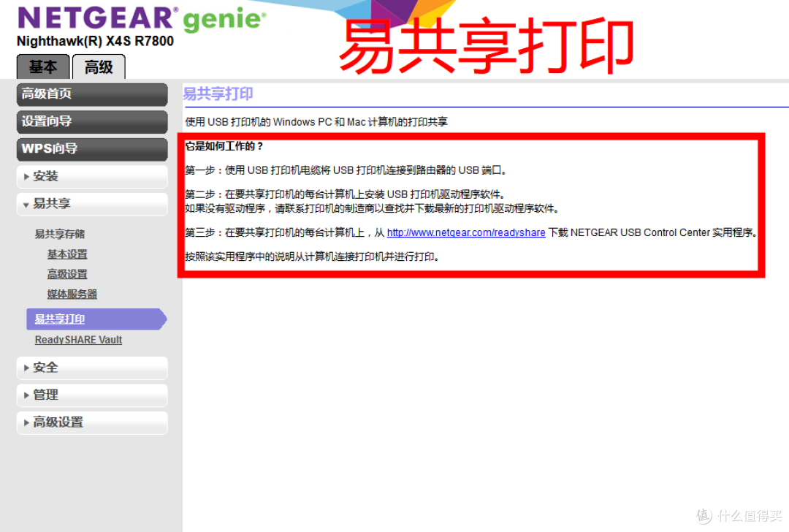
Task: Expand the 安全 section
Action: [x=92, y=368]
